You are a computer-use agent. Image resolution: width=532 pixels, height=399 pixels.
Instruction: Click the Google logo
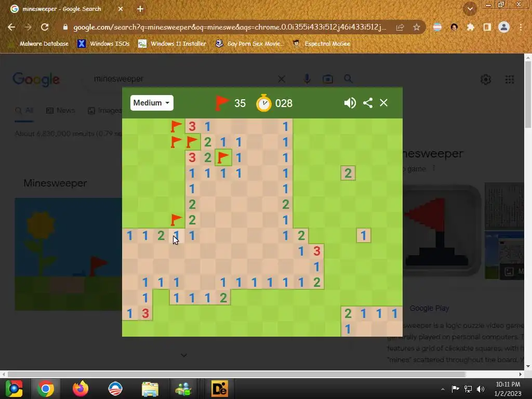click(36, 79)
